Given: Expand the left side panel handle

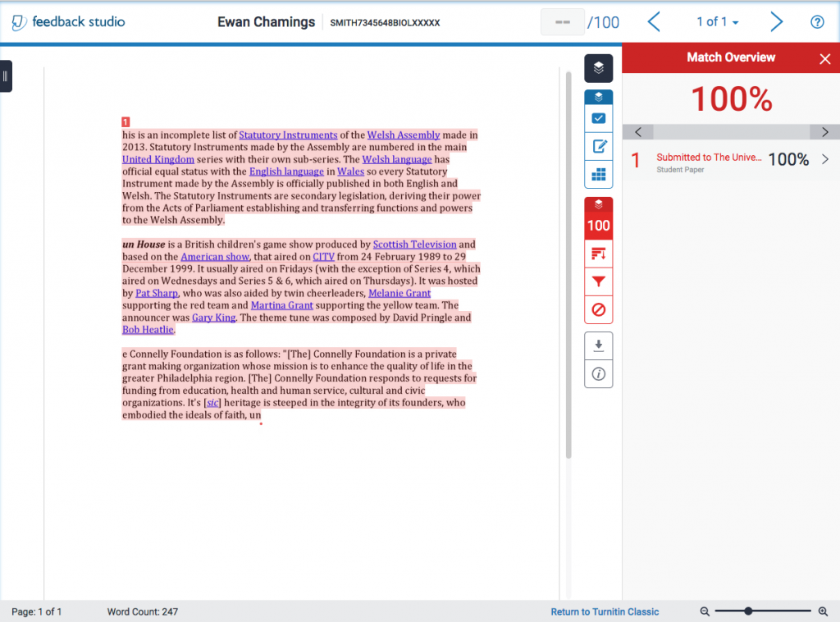Looking at the screenshot, I should coord(6,76).
